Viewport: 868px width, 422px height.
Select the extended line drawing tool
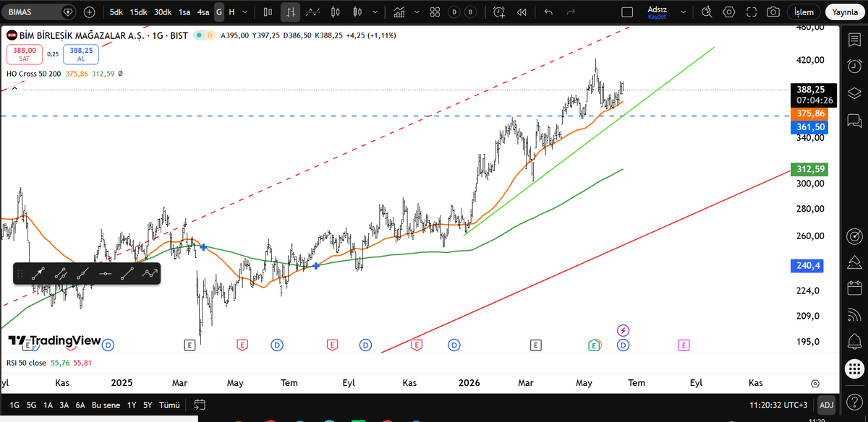click(x=83, y=274)
